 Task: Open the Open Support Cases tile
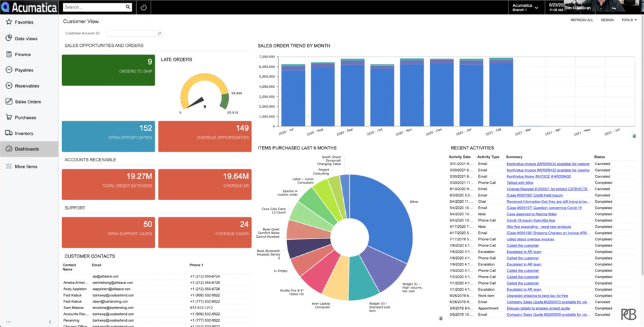click(108, 233)
